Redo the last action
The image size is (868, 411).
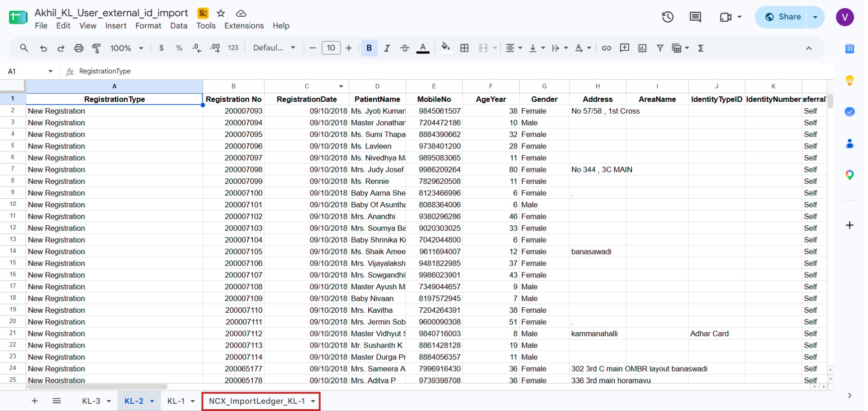tap(61, 48)
